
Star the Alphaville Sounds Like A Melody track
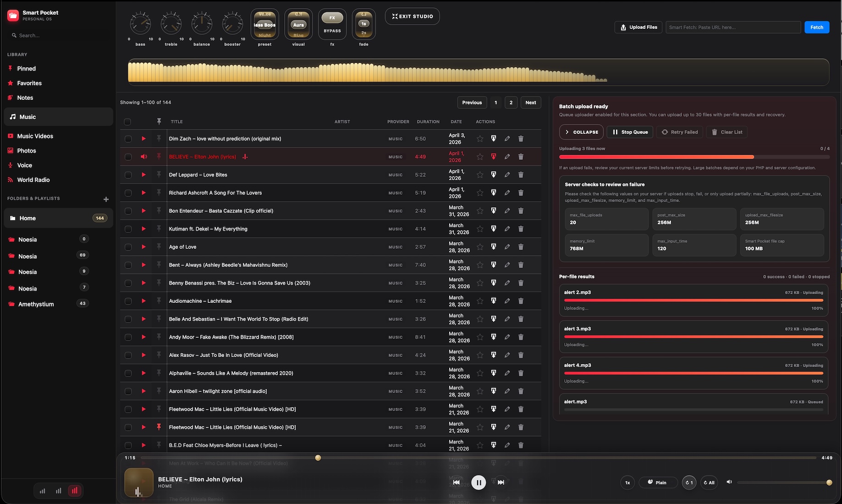pyautogui.click(x=480, y=373)
